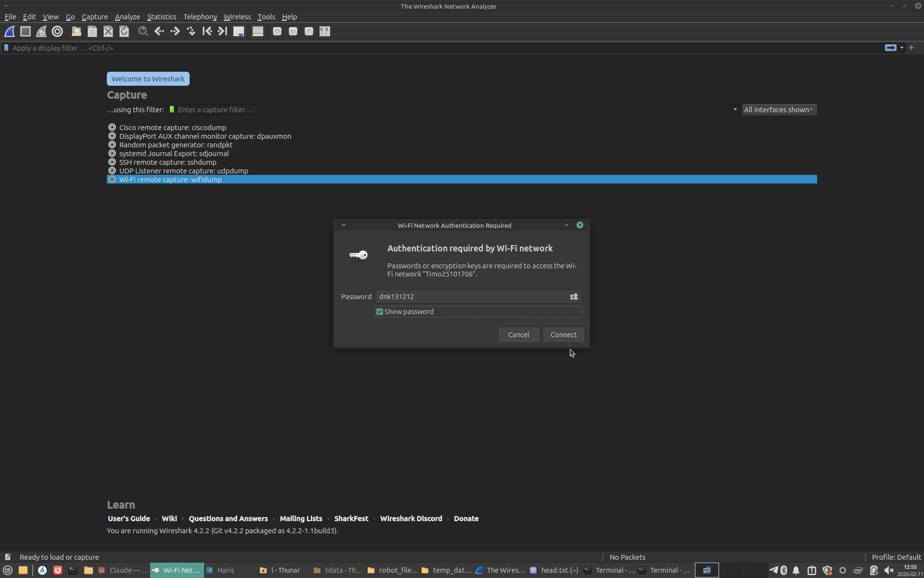Open the All interfaces shown dropdown
The width and height of the screenshot is (924, 578).
click(779, 110)
